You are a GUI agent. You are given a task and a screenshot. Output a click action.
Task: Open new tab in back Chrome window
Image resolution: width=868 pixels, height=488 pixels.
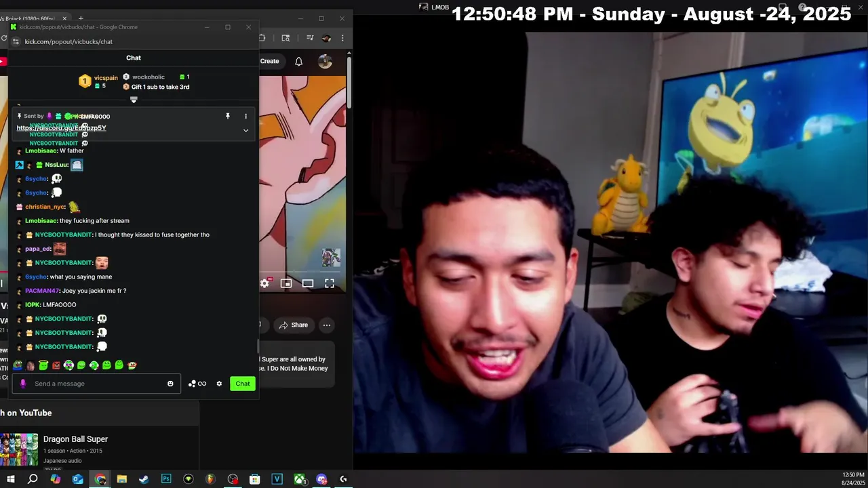pyautogui.click(x=80, y=18)
